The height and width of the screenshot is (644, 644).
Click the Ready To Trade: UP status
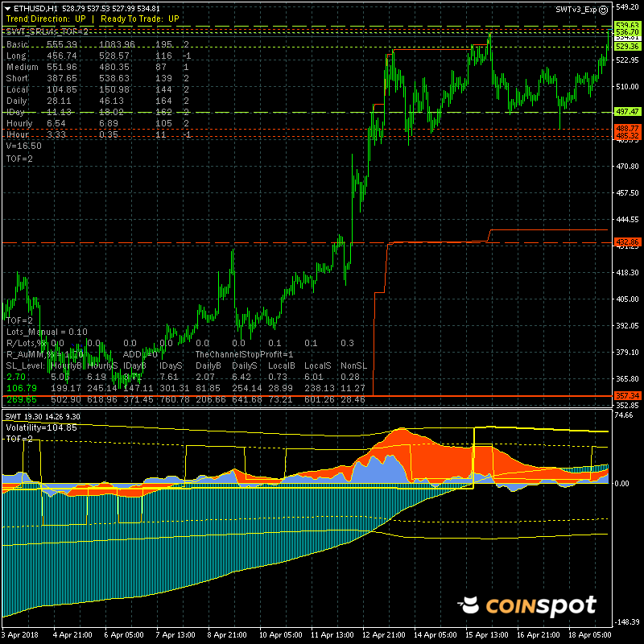[138, 19]
